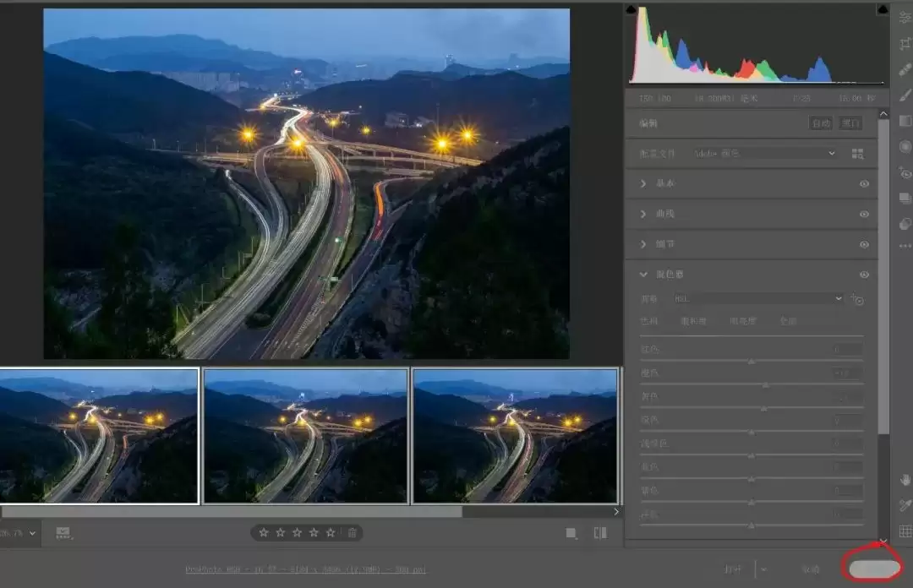Click the targeted adjustment tool in Color Mixer
The height and width of the screenshot is (588, 913).
[x=857, y=299]
